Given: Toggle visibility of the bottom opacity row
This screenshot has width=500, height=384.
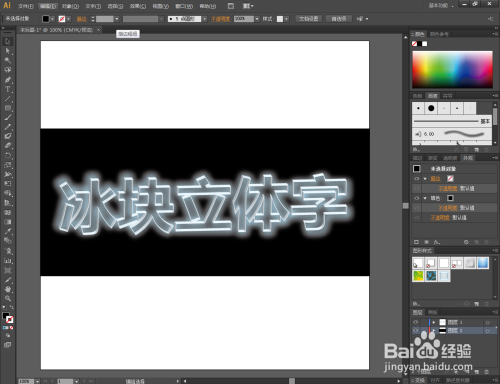Looking at the screenshot, I should click(x=417, y=217).
